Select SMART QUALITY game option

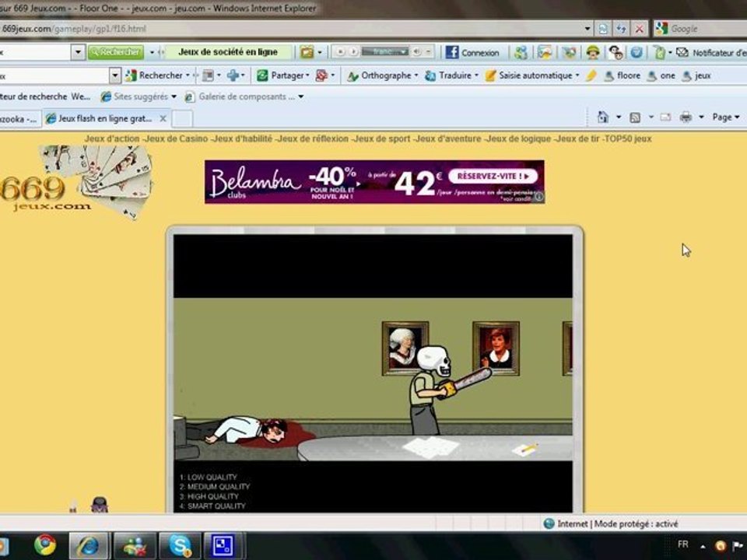(x=212, y=506)
